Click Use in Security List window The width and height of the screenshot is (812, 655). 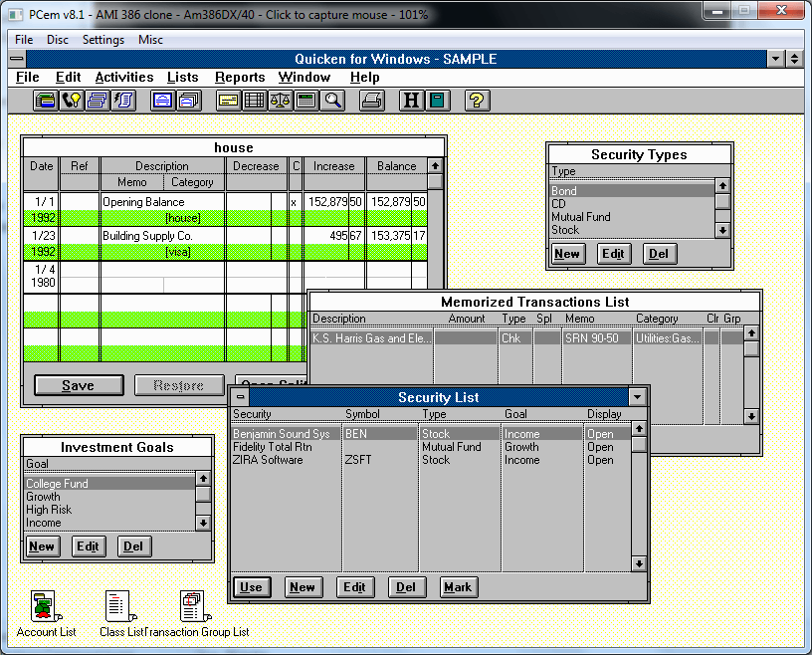252,587
